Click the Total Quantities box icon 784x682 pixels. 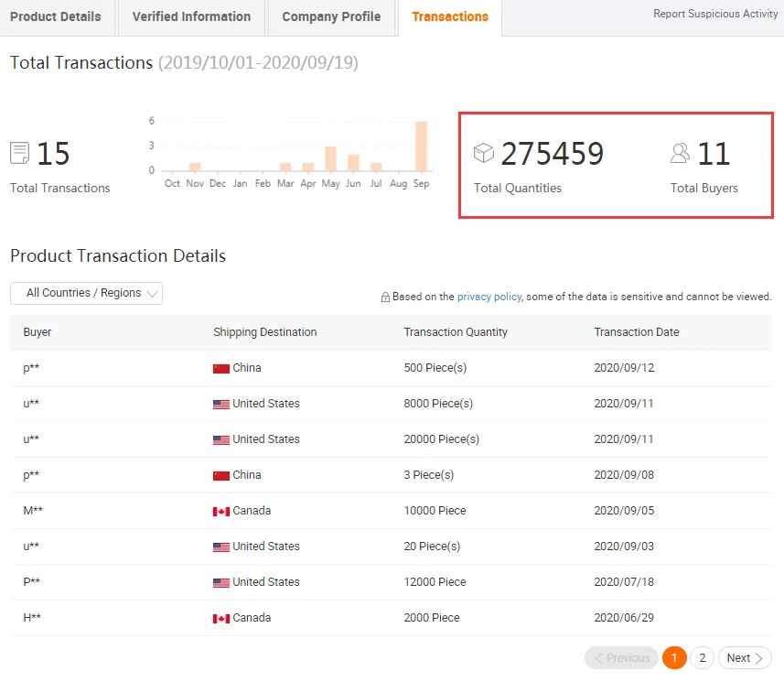pos(484,153)
